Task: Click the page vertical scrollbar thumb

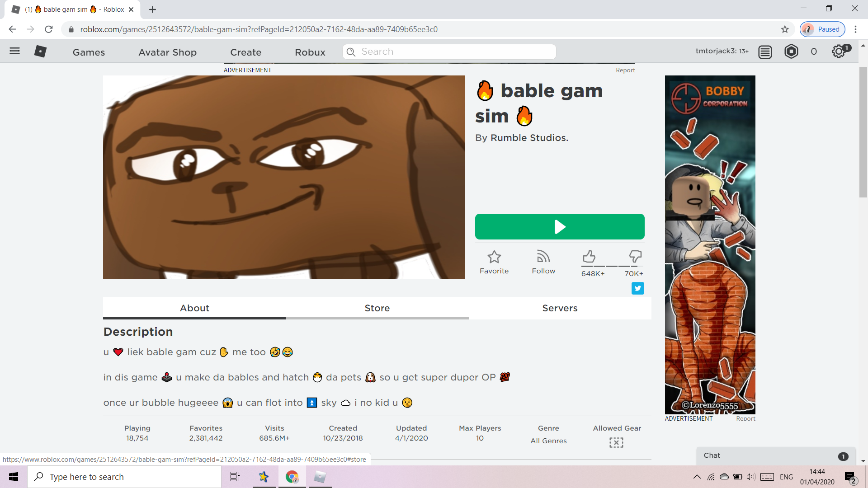Action: point(863,131)
